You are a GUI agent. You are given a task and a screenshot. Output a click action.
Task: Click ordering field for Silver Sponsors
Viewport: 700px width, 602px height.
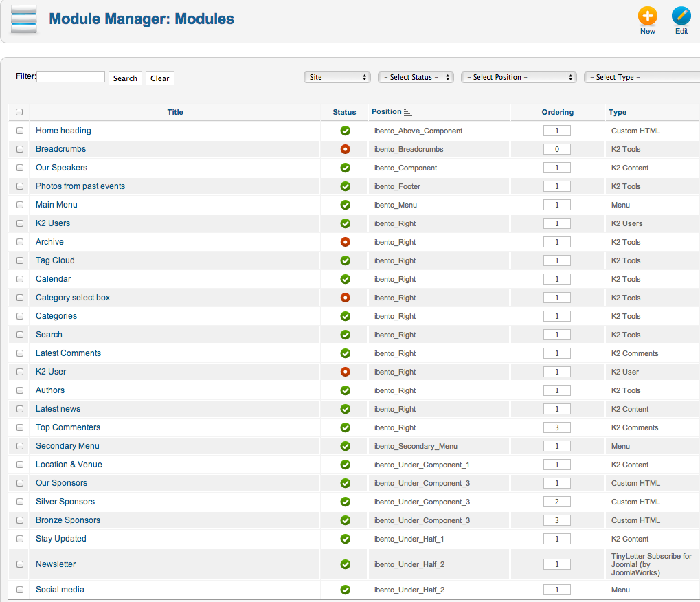coord(556,502)
